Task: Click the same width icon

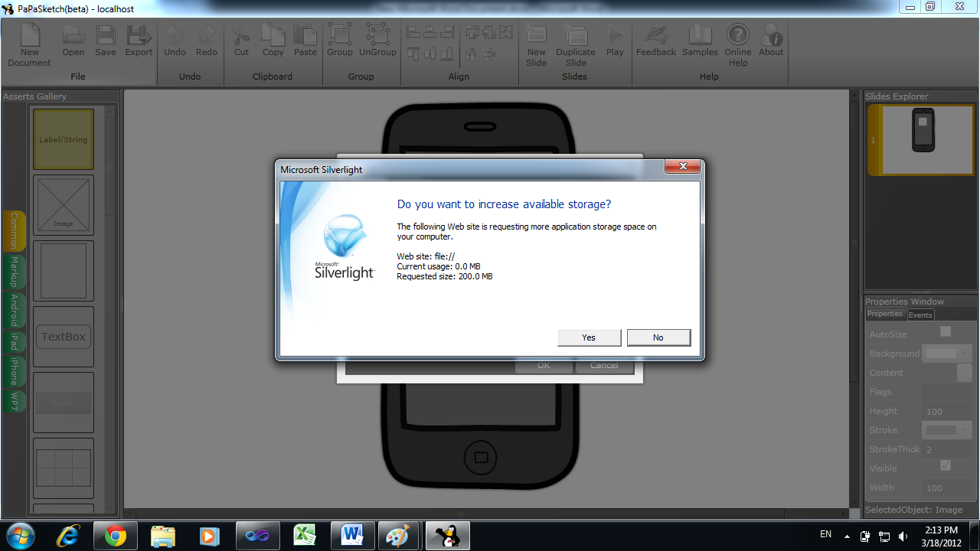Action: (472, 31)
